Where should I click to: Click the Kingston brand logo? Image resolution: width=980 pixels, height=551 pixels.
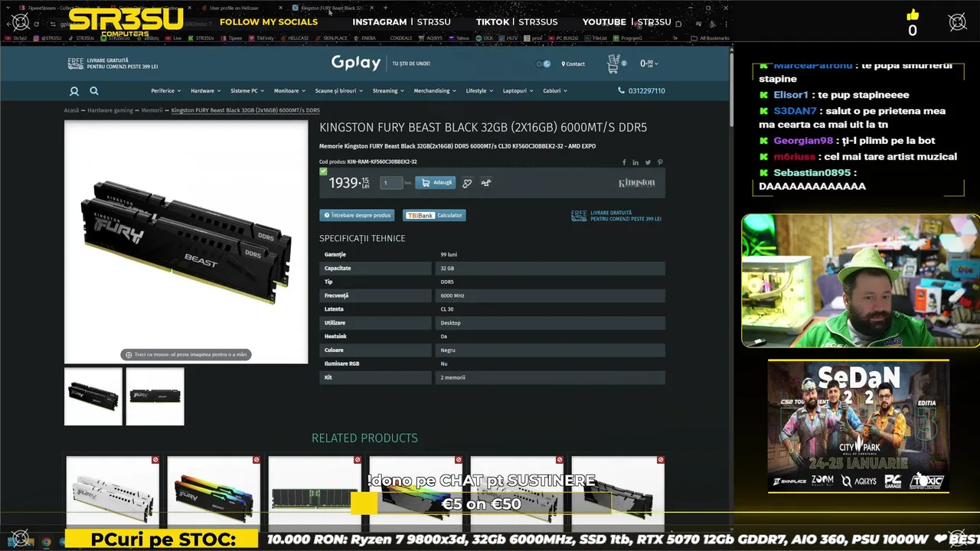pyautogui.click(x=636, y=183)
